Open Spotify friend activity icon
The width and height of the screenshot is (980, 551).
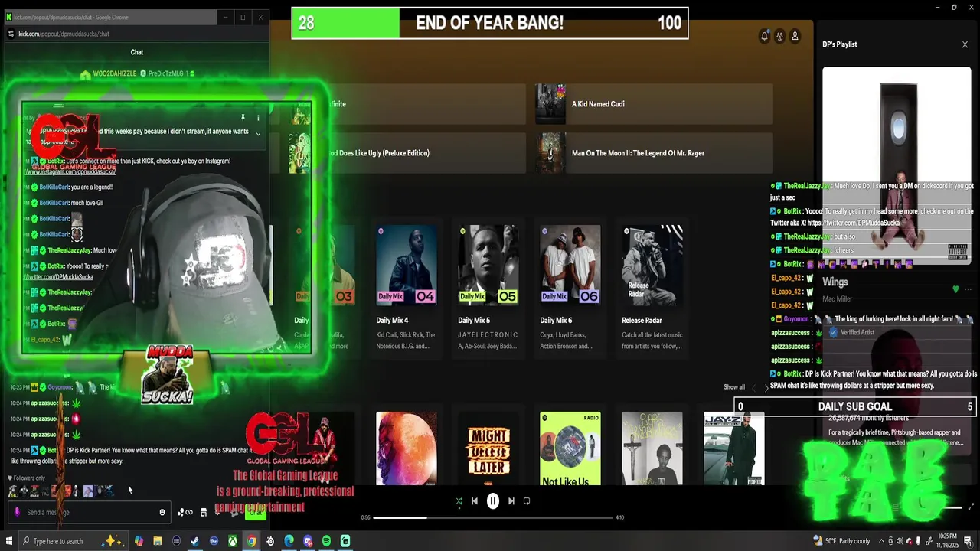pyautogui.click(x=779, y=36)
